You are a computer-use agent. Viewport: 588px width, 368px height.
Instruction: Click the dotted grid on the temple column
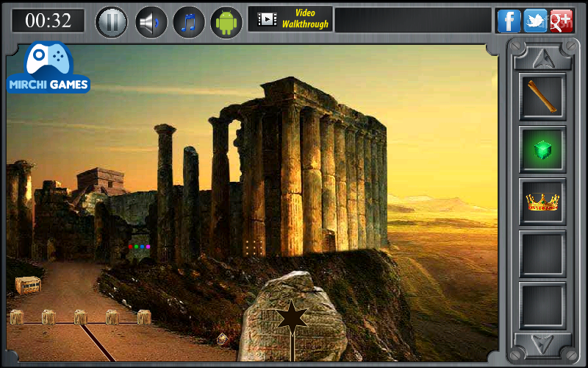point(254,247)
